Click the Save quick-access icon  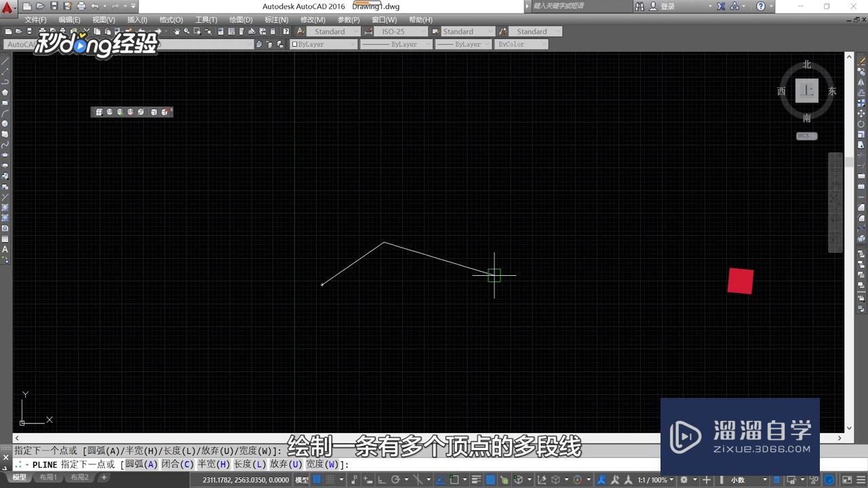click(54, 6)
